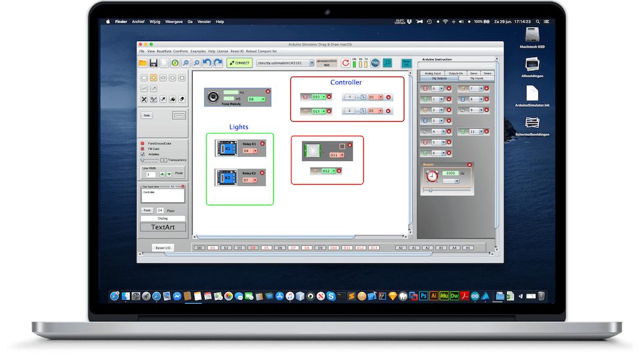Viewport: 644px width, 354px height.
Task: Select the highlighted ellipse shape tool
Action: [154, 78]
